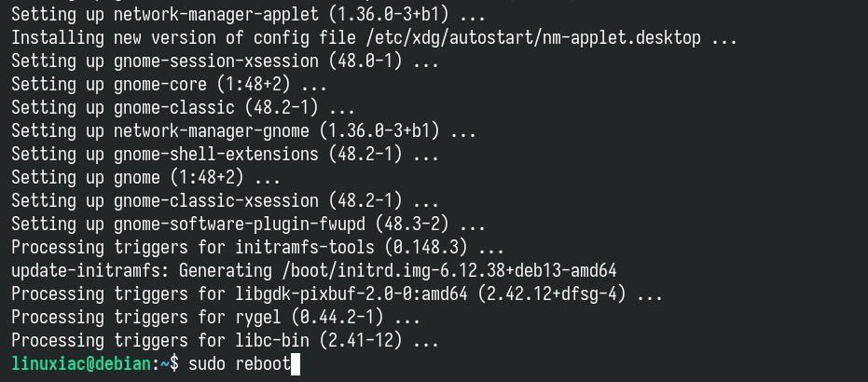Click the 'sudo reboot' command text
This screenshot has height=382, width=868.
coord(240,364)
